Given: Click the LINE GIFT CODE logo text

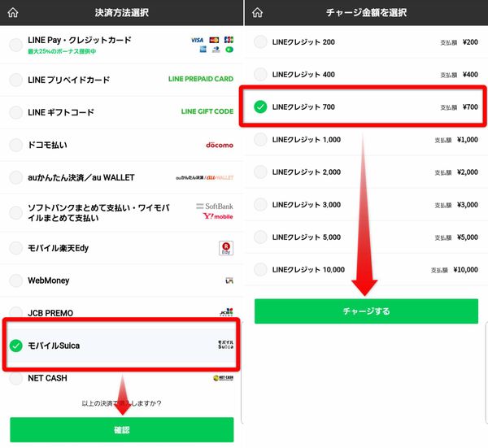Looking at the screenshot, I should coord(207,111).
